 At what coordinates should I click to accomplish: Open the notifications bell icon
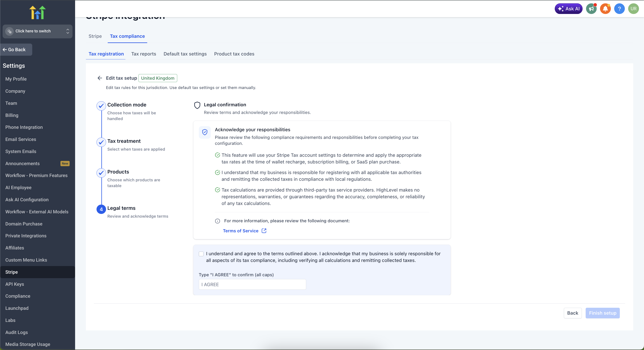605,9
